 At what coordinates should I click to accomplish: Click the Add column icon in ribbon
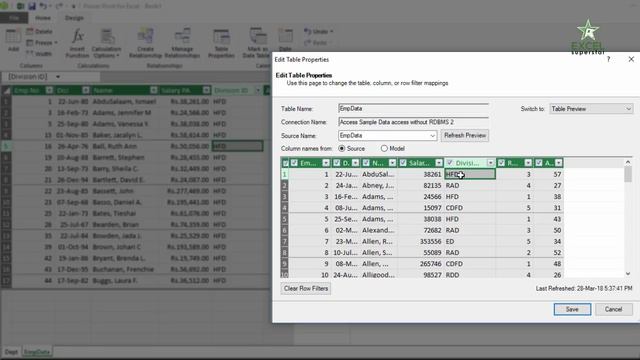(13, 40)
